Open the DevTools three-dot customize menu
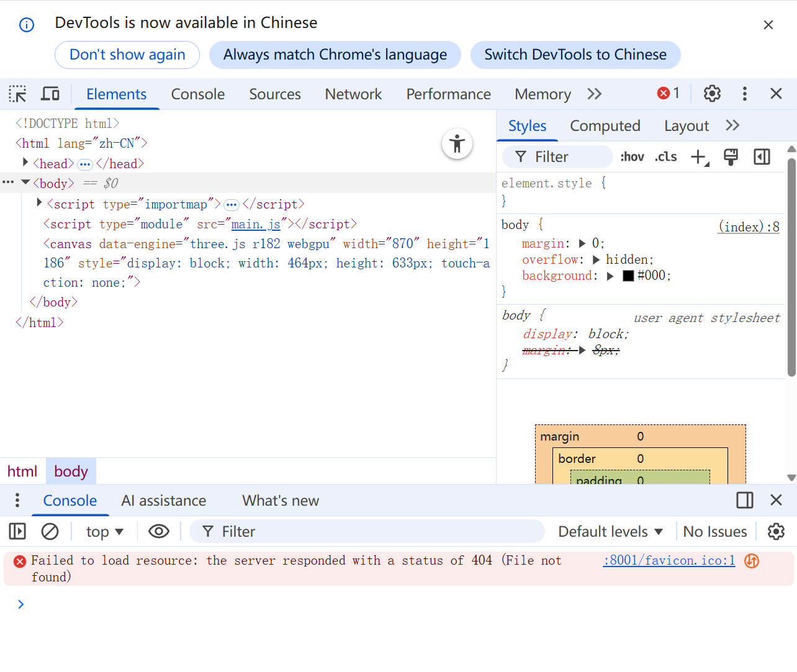The width and height of the screenshot is (797, 672). tap(745, 94)
